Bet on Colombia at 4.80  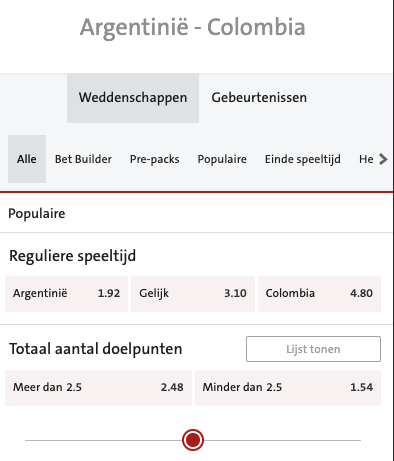click(319, 294)
